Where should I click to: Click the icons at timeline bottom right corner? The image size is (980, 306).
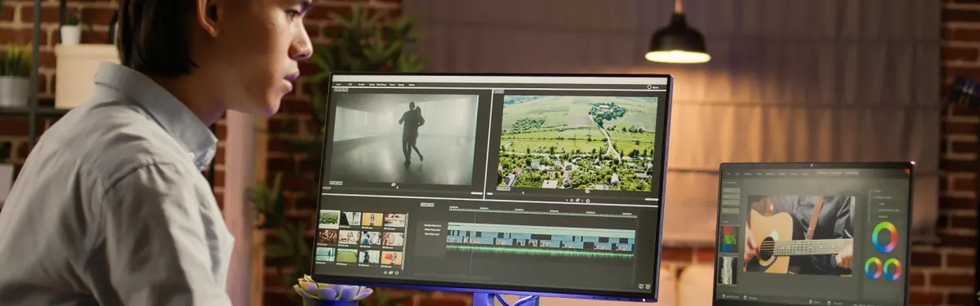(x=645, y=286)
